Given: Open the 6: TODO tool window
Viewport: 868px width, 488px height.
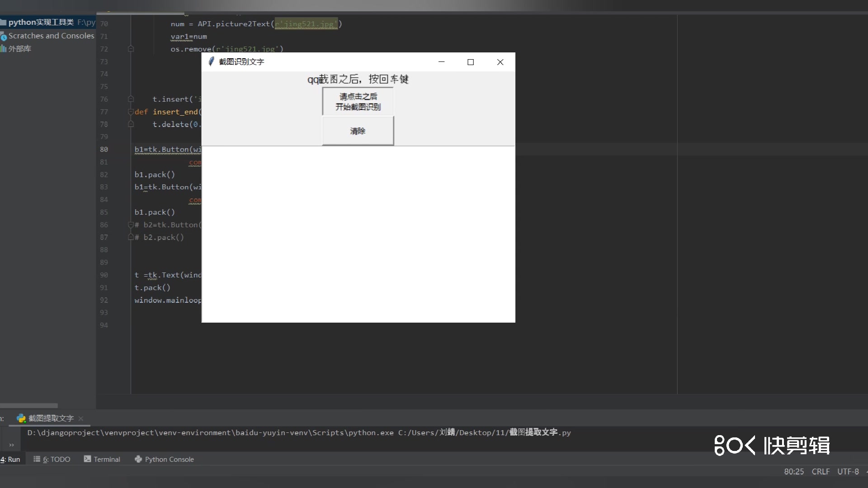Looking at the screenshot, I should (56, 459).
